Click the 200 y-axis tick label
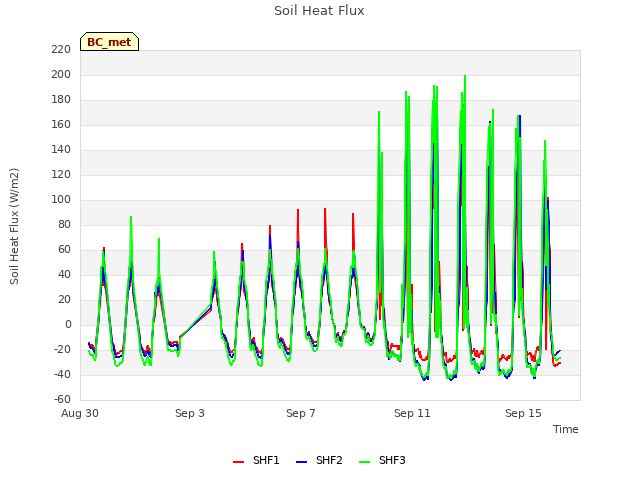 tap(61, 74)
